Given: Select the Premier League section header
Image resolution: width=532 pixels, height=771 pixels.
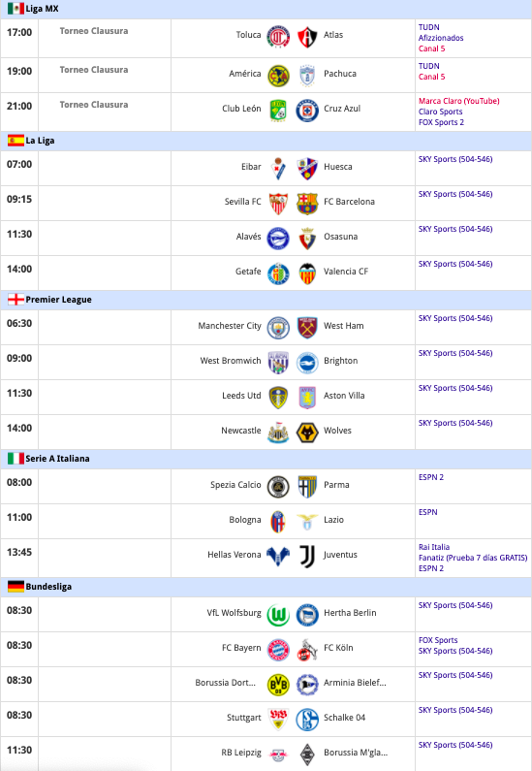Looking at the screenshot, I should (266, 300).
